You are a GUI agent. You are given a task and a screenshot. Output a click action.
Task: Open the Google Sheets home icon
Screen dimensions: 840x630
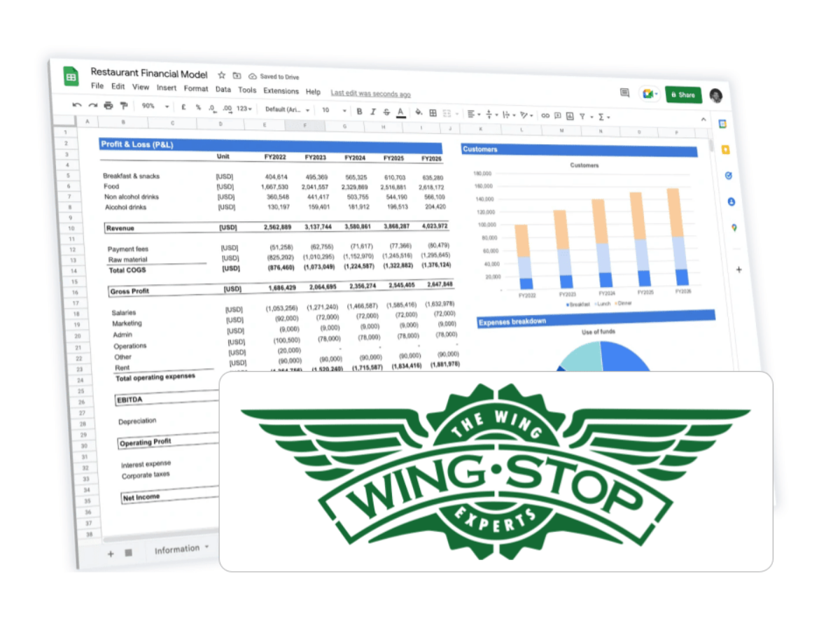[x=71, y=76]
